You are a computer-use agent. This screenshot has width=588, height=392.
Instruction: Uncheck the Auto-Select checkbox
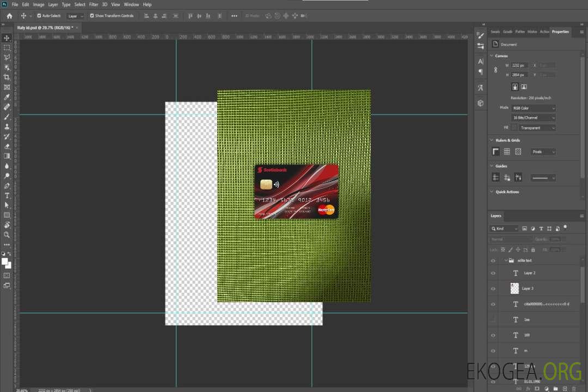(x=40, y=16)
